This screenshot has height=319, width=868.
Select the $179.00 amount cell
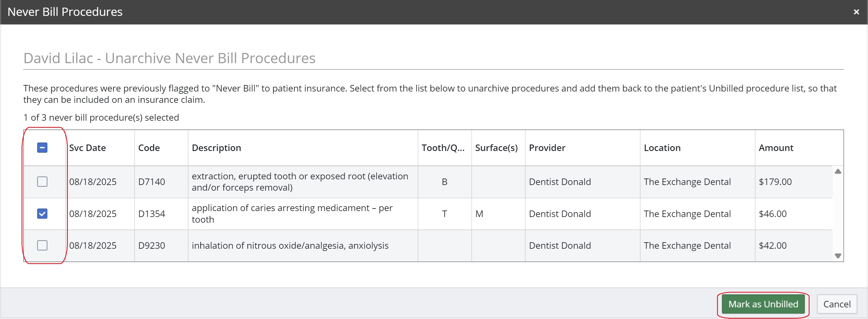coord(775,182)
